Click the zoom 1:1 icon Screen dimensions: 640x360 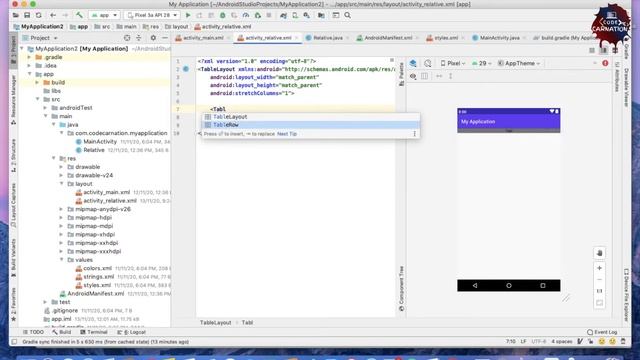599,291
